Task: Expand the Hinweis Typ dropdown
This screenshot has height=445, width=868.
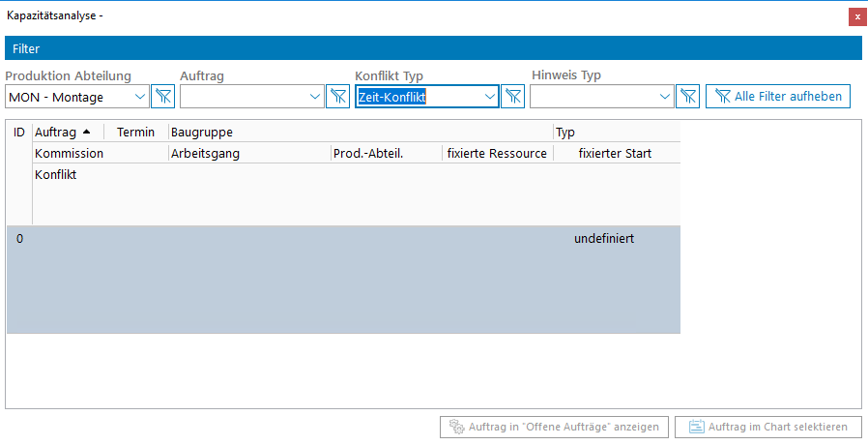Action: (x=664, y=96)
